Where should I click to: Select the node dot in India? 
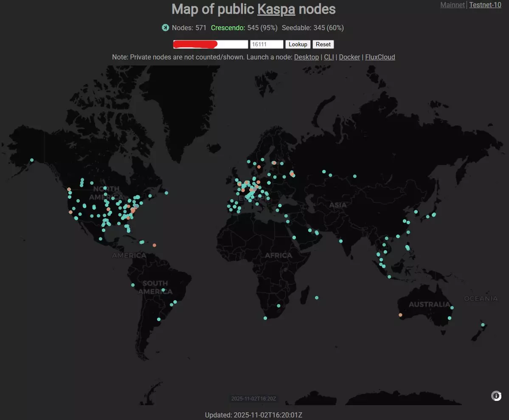(x=341, y=241)
